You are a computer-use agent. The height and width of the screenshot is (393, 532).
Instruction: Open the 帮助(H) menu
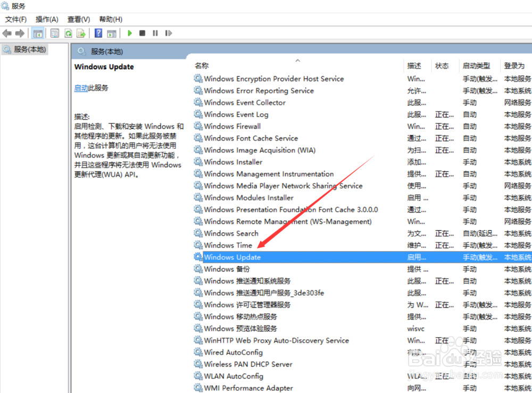(111, 19)
